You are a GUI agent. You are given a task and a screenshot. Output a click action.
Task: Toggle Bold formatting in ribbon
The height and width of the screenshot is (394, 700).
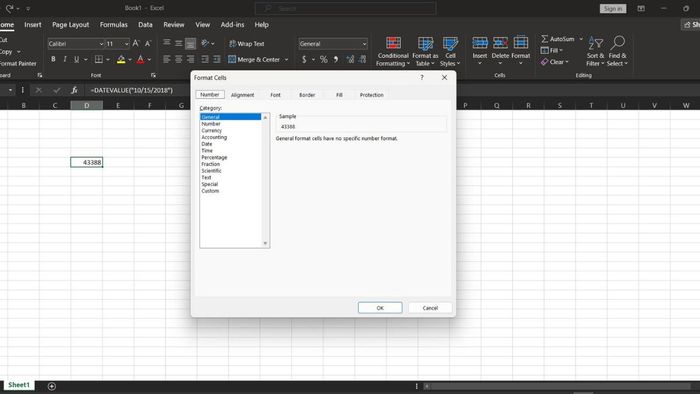pos(53,59)
